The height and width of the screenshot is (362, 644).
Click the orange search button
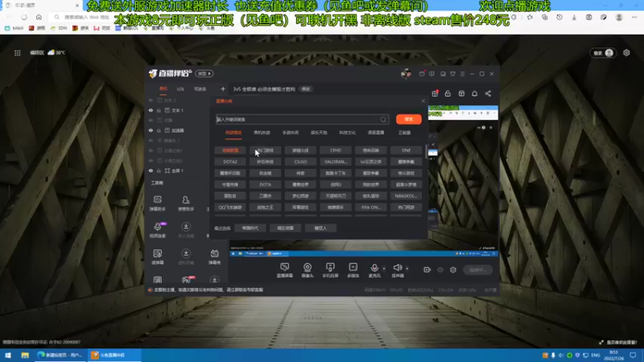tap(409, 119)
